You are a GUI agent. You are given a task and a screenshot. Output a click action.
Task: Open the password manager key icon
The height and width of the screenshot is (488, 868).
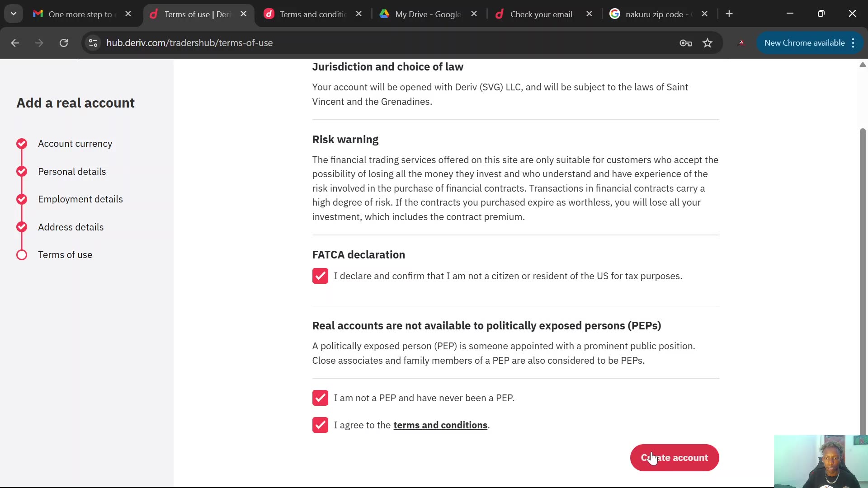pyautogui.click(x=685, y=43)
